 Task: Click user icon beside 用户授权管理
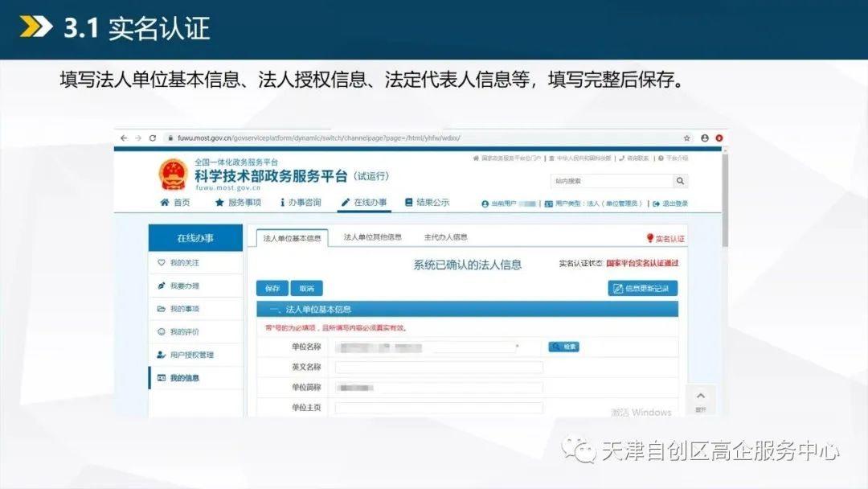(162, 355)
